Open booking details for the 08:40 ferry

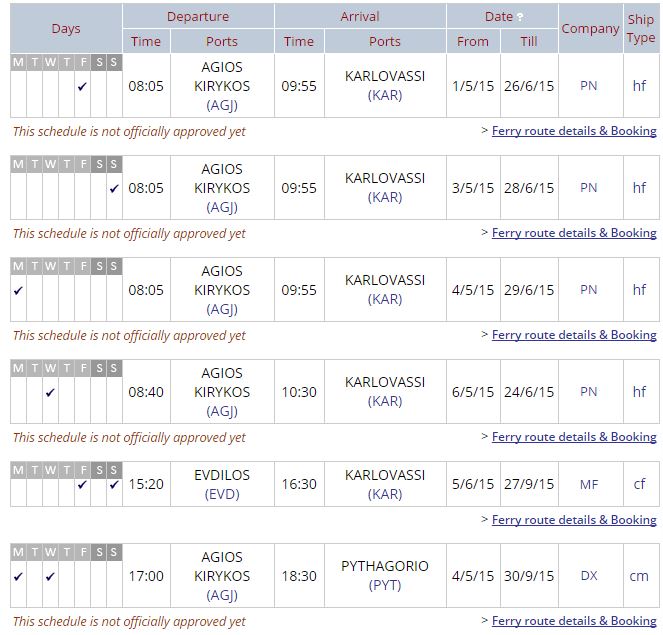coord(574,437)
